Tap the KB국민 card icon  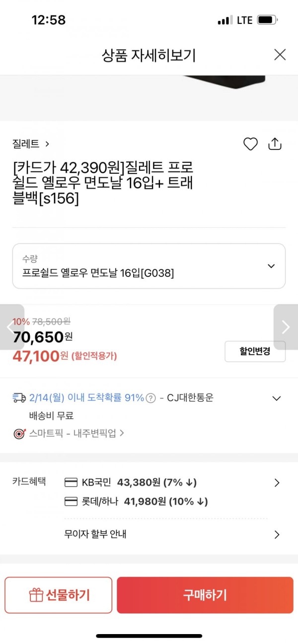click(71, 482)
